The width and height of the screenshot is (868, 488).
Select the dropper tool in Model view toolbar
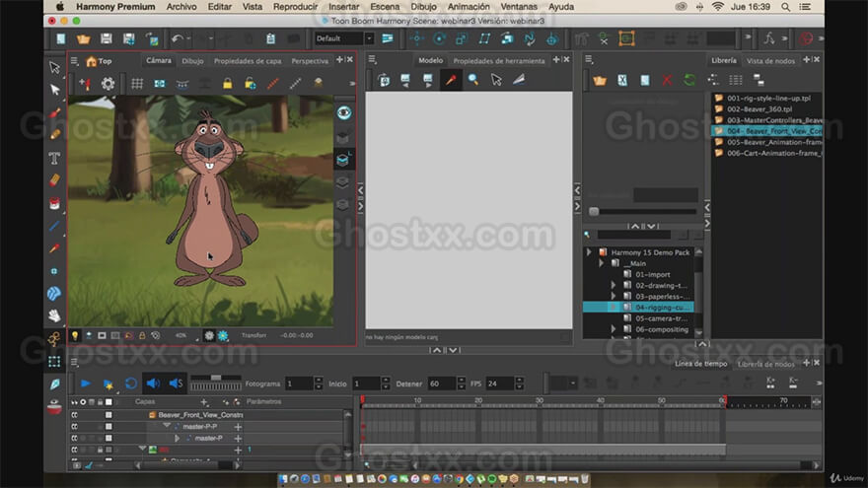click(x=451, y=80)
